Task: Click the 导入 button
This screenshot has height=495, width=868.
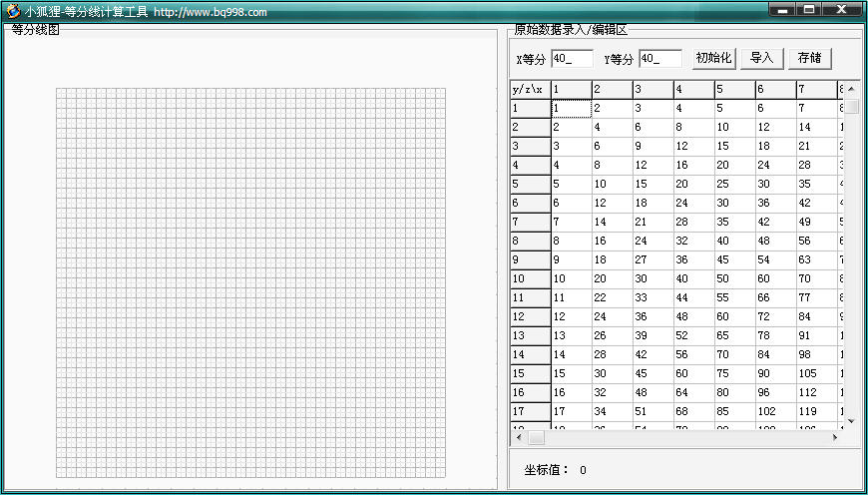Action: click(x=762, y=58)
